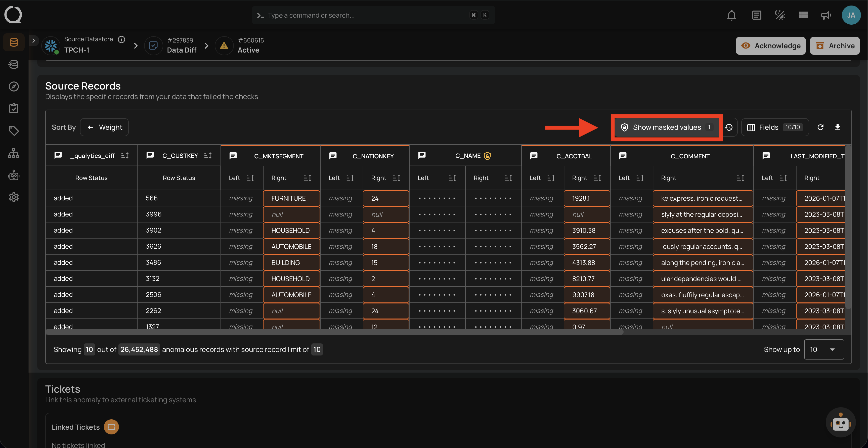Open the chatbot assistant bubble

840,422
